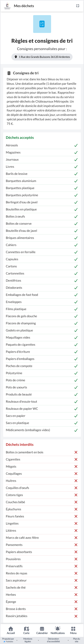Screen dimensions: 84x644
Task: Click the Châteauroux Métropole logo
Action: coord(7,6)
